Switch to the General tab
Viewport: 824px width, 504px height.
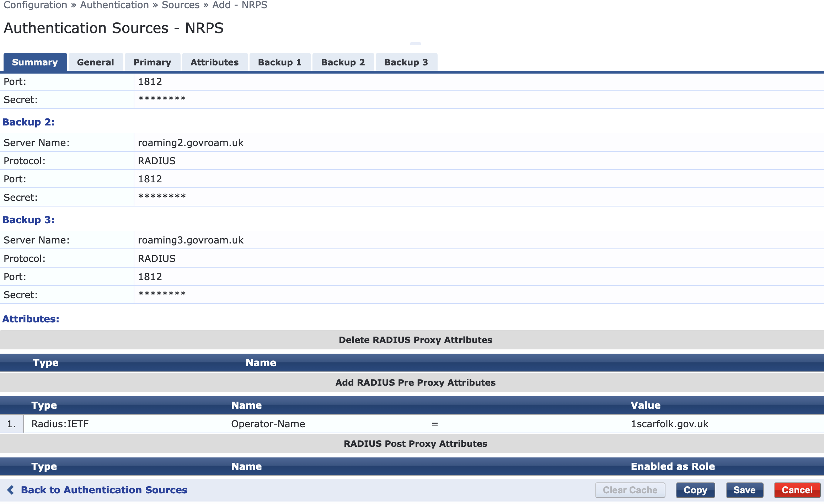click(x=95, y=62)
